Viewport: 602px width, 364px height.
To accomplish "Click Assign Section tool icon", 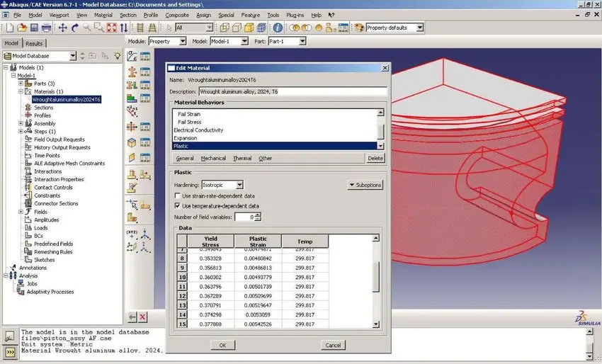I will coord(132,85).
